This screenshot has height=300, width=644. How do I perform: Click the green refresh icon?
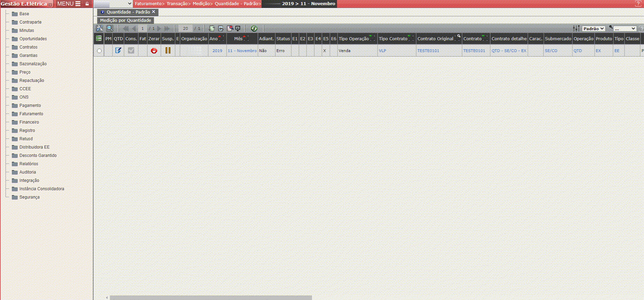click(254, 28)
